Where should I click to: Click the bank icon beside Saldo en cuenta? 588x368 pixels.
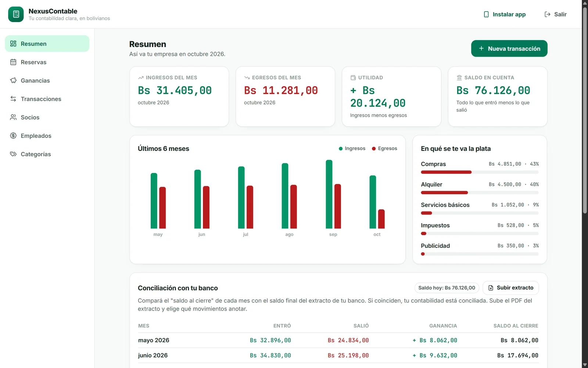pyautogui.click(x=459, y=78)
